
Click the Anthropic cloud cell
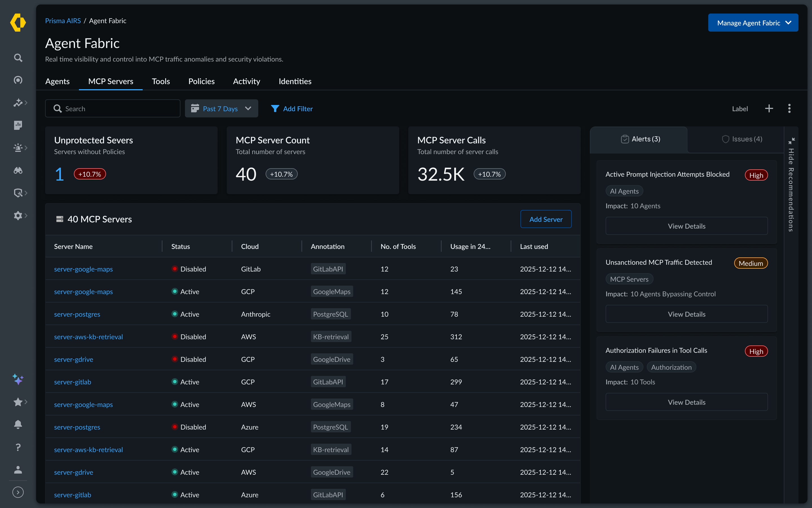255,314
